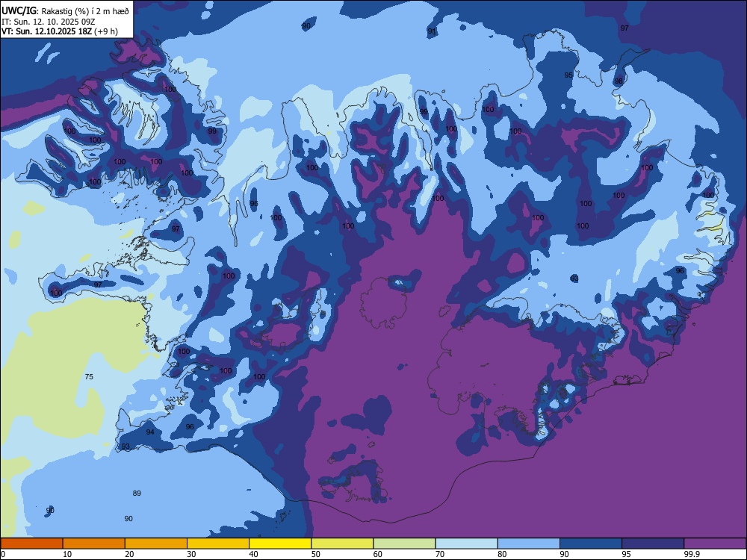Pick the pale blue 70–80 legend swatch
Viewport: 747px width, 560px height.
467,544
